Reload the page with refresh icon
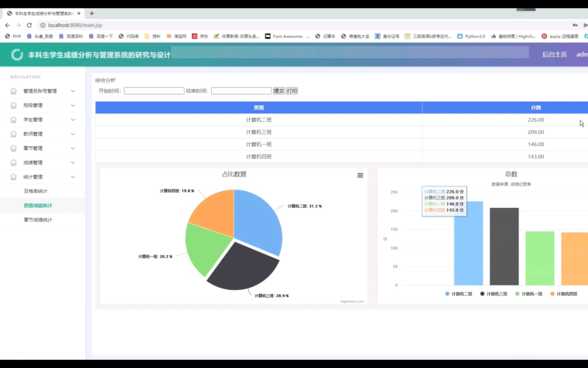588x368 pixels. pyautogui.click(x=29, y=25)
